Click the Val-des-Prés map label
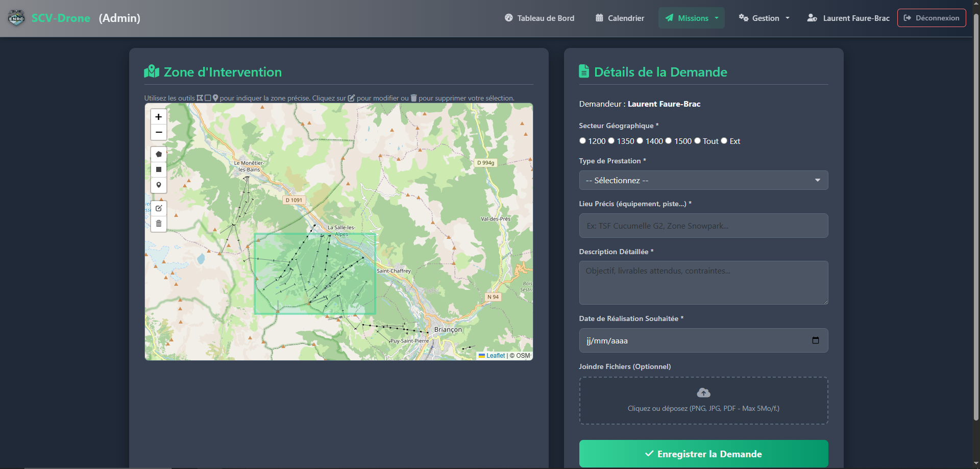Image resolution: width=980 pixels, height=469 pixels. tap(495, 219)
